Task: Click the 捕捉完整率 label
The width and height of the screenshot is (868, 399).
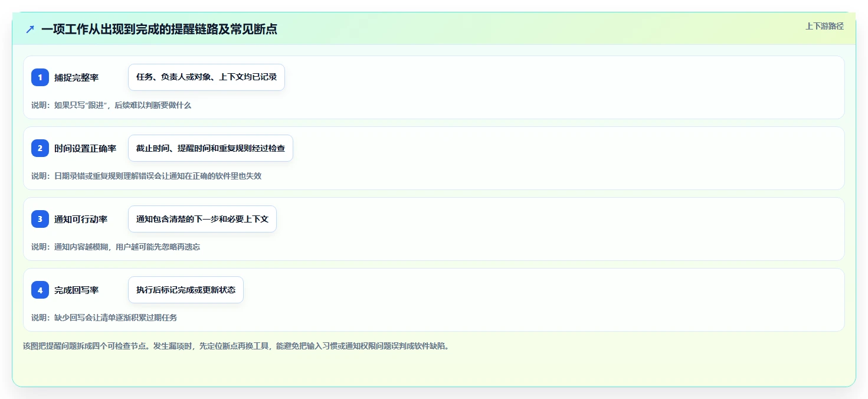Action: 77,77
